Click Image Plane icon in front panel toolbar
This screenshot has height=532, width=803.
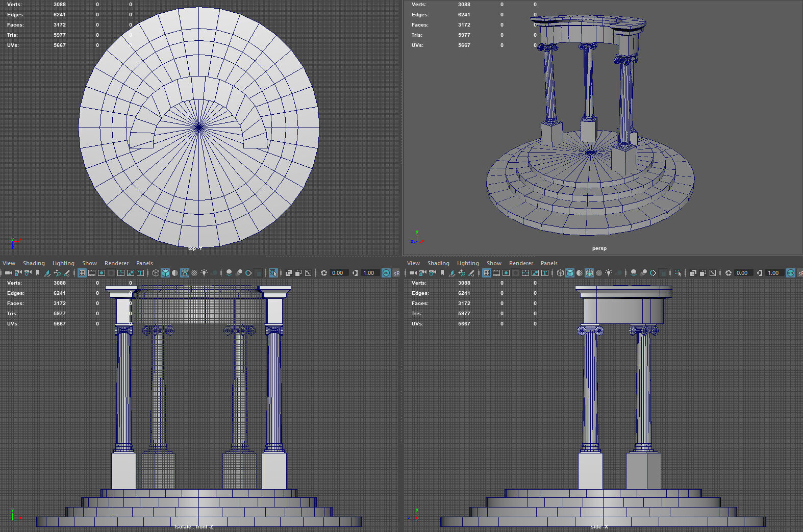(47, 273)
